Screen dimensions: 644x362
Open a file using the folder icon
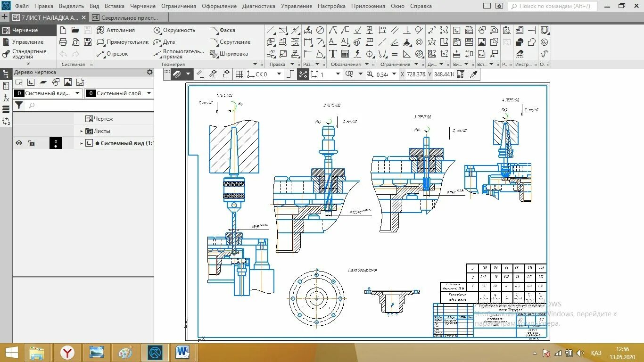(x=75, y=30)
